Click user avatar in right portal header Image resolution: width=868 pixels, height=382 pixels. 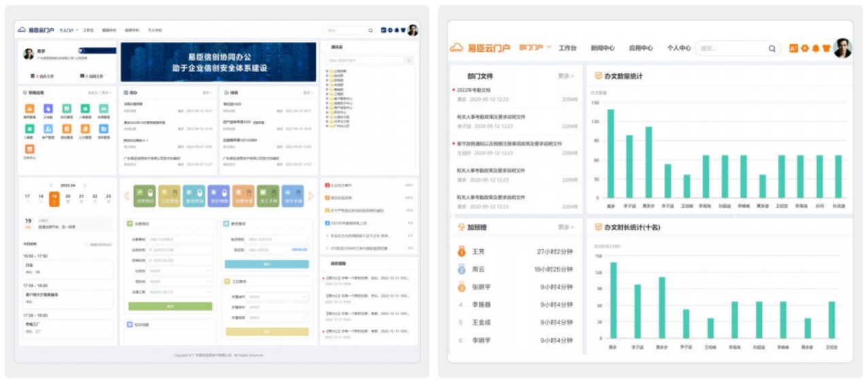(x=843, y=48)
